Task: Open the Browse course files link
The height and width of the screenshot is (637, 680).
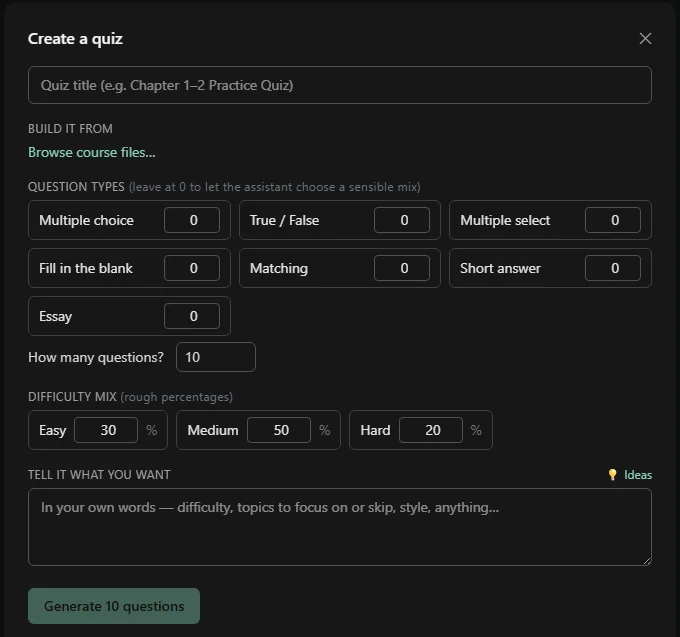Action: pos(92,153)
